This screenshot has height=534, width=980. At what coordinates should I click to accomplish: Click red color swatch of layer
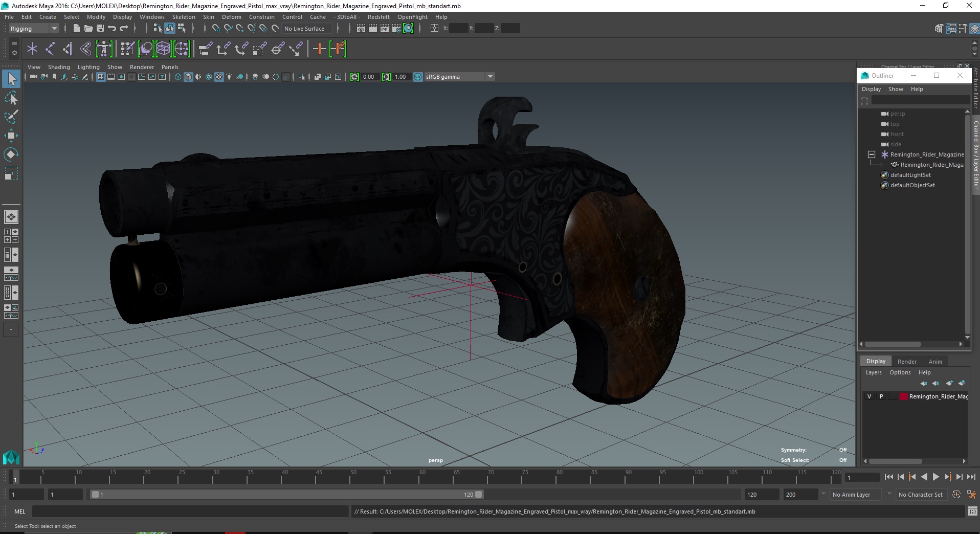904,396
